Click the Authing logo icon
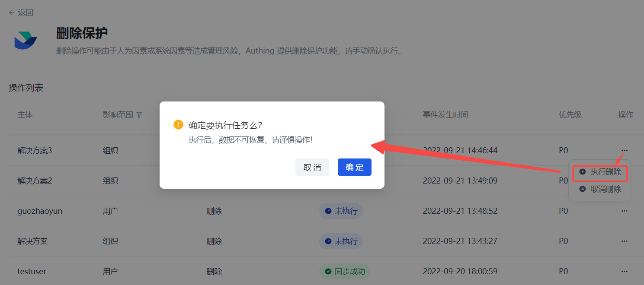Viewport: 644px width, 285px height. [26, 41]
